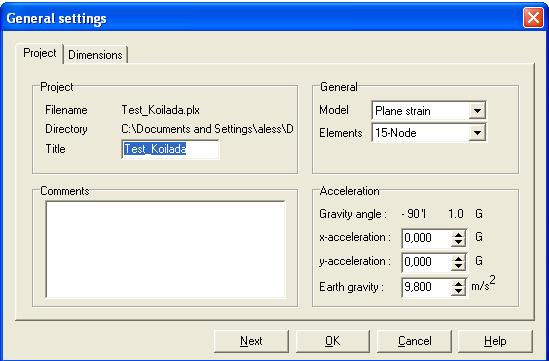Switch to the Dimensions tab
Viewport: 549px width, 361px height.
coord(95,55)
